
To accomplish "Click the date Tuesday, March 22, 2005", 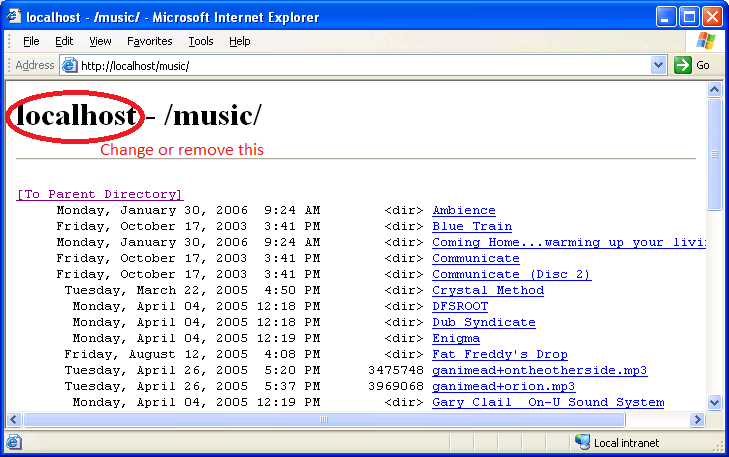I will [156, 290].
